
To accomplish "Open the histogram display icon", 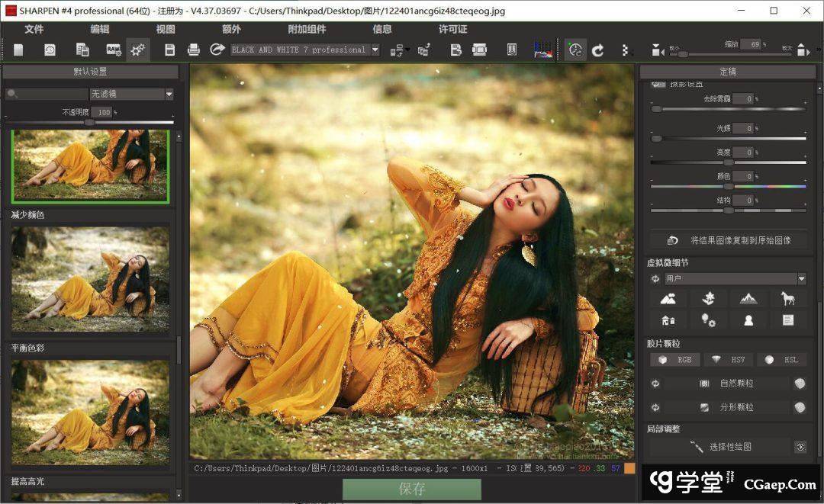I will (542, 50).
